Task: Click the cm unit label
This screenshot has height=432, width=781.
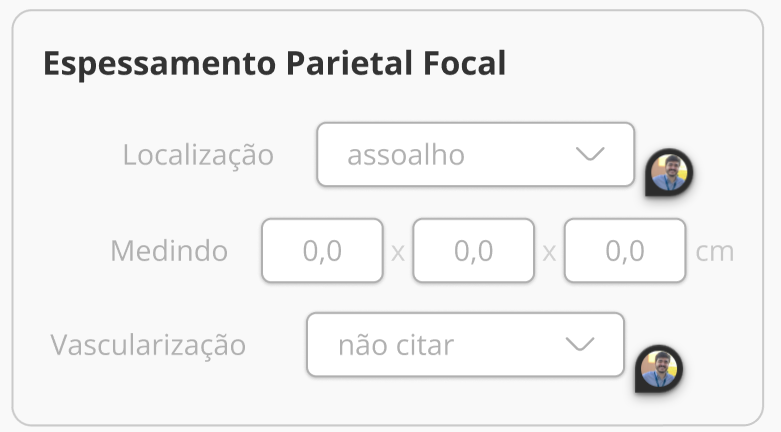Action: (x=714, y=251)
